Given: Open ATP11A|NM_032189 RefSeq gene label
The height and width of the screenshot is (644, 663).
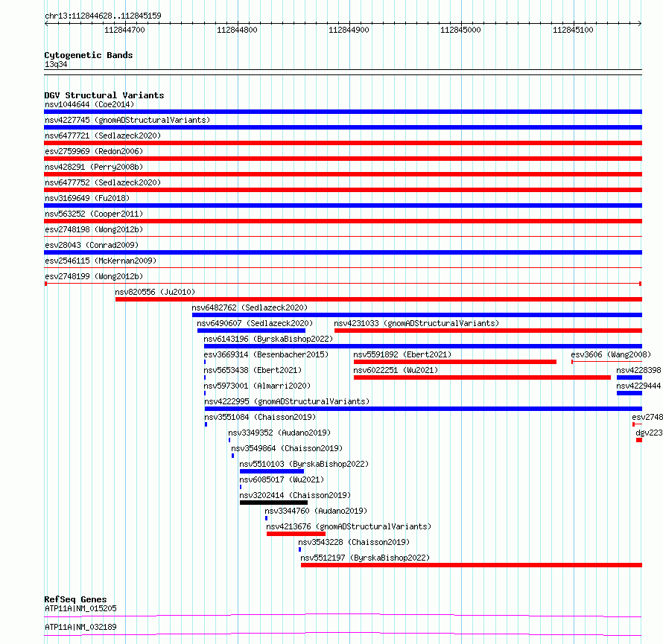Looking at the screenshot, I should tap(80, 627).
